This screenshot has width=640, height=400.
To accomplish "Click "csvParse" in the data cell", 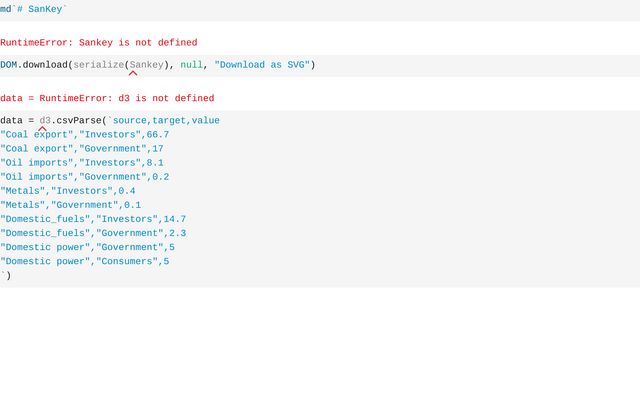I will click(x=78, y=121).
